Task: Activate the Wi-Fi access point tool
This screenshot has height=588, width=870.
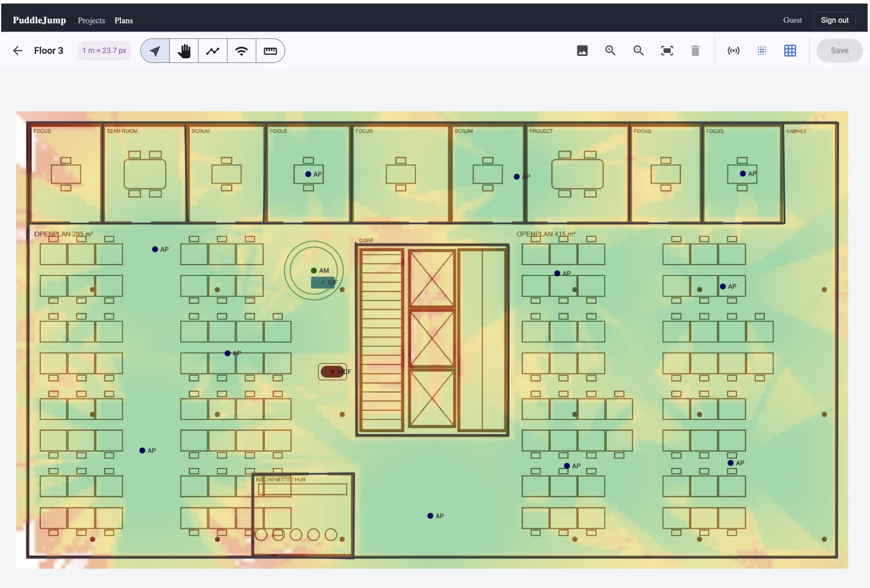Action: point(241,51)
